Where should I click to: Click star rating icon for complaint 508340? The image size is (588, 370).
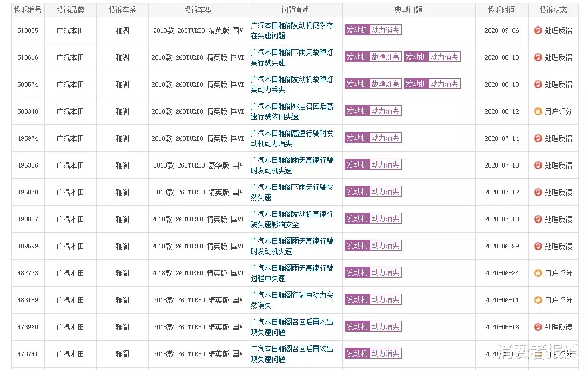(538, 111)
